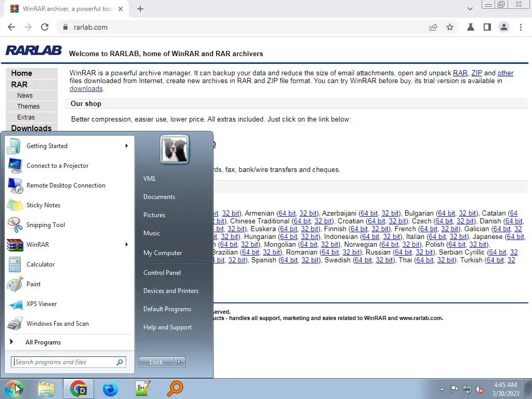Click the RAR format link
The width and height of the screenshot is (532, 399).
click(460, 73)
